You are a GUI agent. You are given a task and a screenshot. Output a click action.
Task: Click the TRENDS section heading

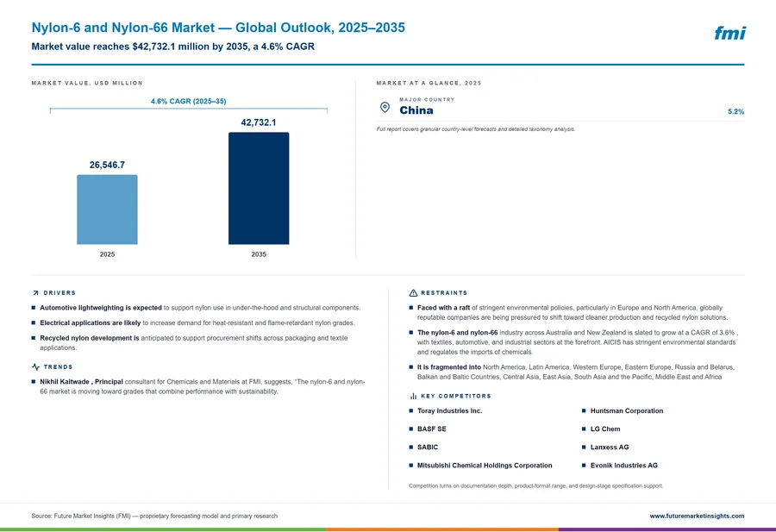click(x=58, y=366)
